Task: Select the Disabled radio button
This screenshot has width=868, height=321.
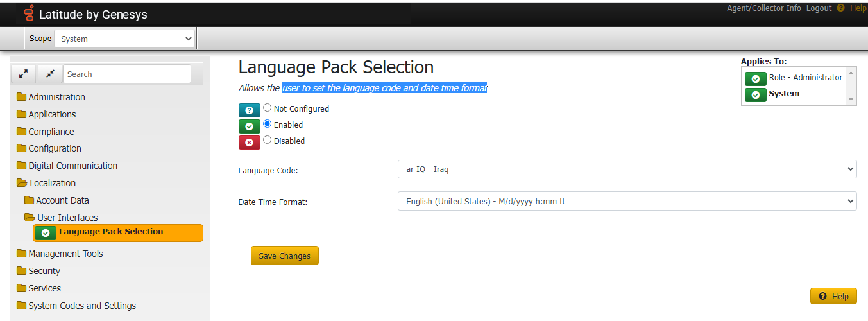Action: coord(268,141)
